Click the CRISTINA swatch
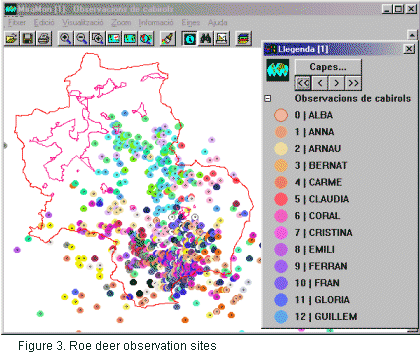The width and height of the screenshot is (420, 360). pyautogui.click(x=281, y=233)
